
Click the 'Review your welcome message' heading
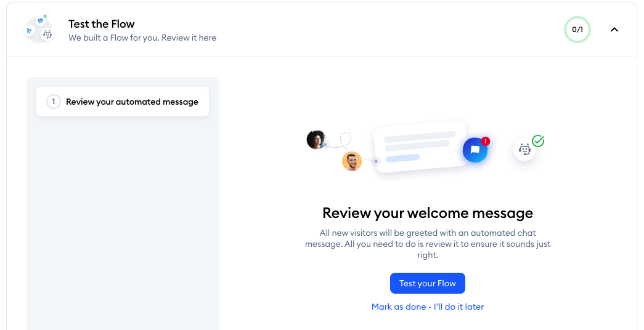(428, 213)
